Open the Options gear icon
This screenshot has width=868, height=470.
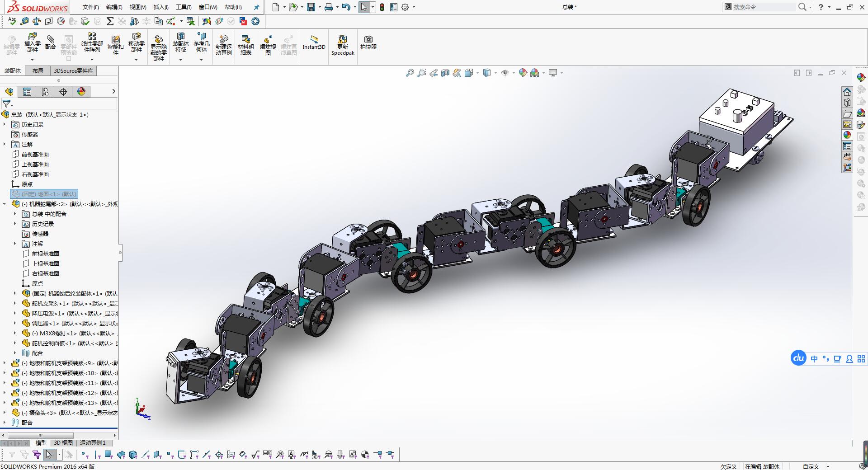pos(405,7)
